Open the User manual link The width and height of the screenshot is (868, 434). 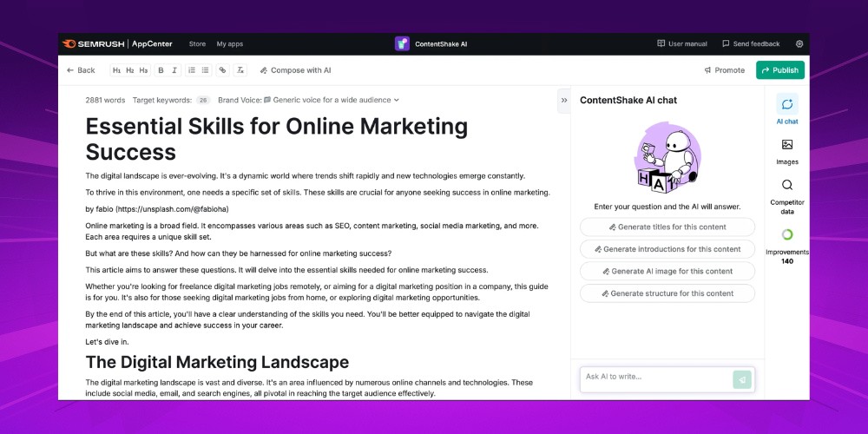[x=682, y=43]
